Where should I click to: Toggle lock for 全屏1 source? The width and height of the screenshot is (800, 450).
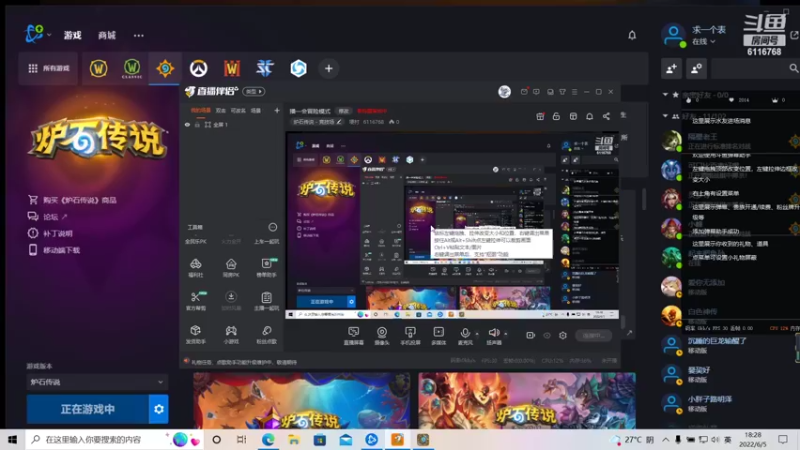(197, 124)
